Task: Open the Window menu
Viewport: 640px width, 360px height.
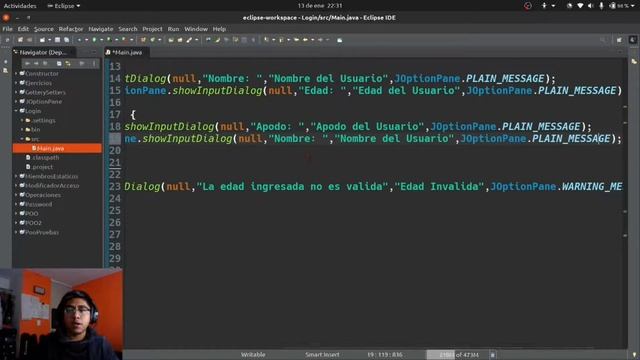Action: pyautogui.click(x=196, y=29)
